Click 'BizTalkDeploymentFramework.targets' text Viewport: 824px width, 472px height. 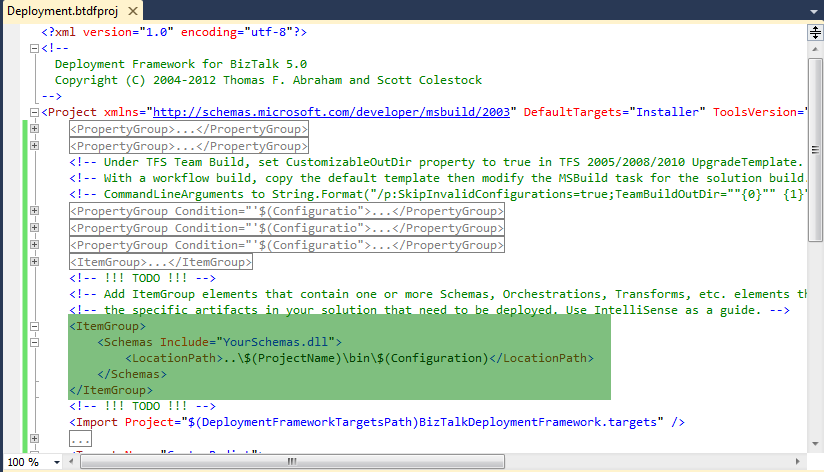(x=538, y=422)
